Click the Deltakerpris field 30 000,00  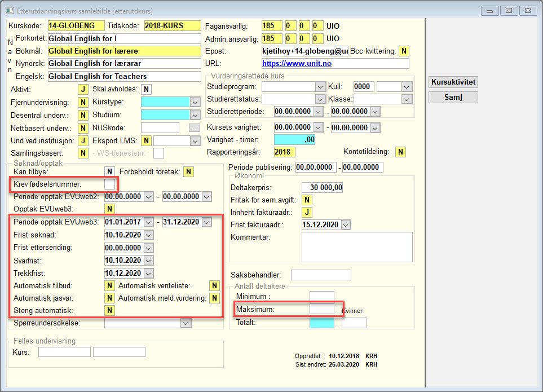point(322,188)
